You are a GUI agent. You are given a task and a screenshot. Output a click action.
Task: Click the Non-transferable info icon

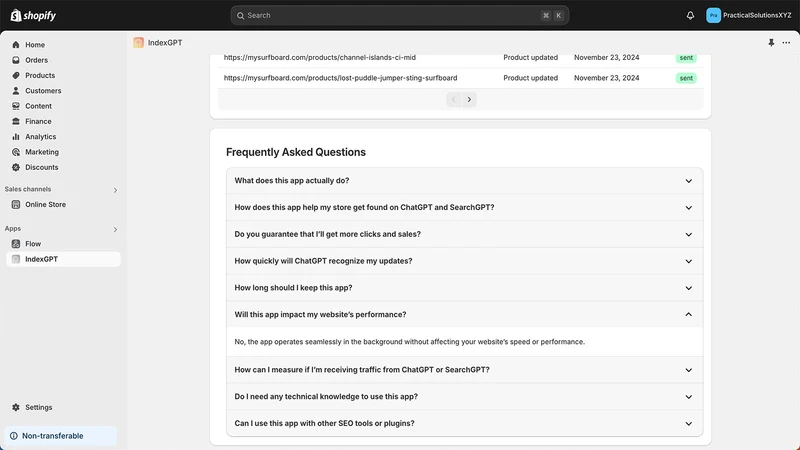[x=14, y=436]
